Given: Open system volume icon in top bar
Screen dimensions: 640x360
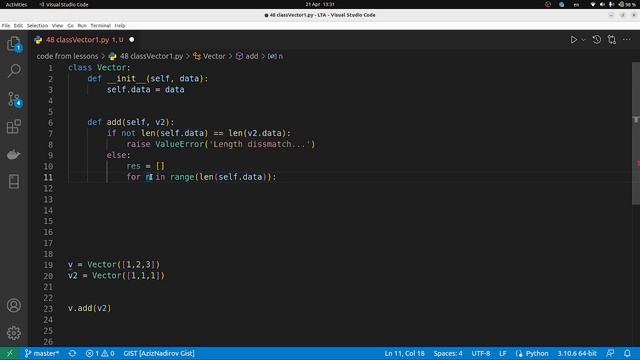Looking at the screenshot, I should [x=602, y=4].
